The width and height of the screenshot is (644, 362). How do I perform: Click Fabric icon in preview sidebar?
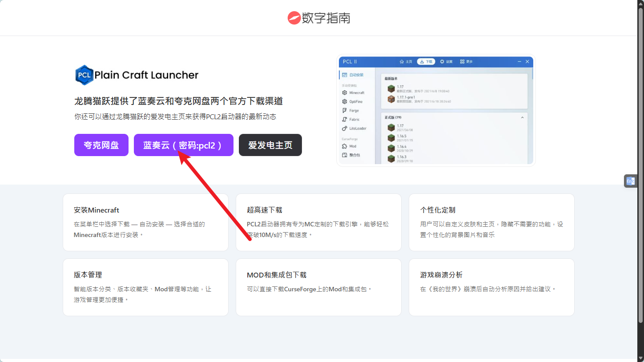click(x=345, y=119)
